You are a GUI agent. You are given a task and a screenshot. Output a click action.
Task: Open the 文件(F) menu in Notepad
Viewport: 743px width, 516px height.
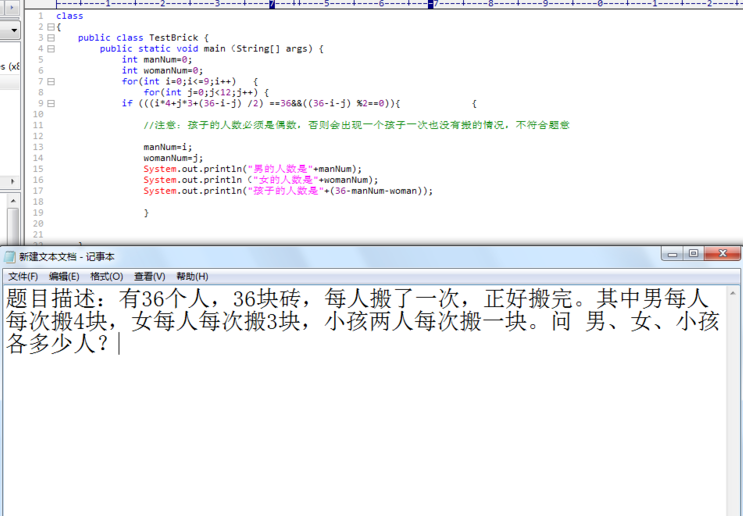(x=23, y=276)
